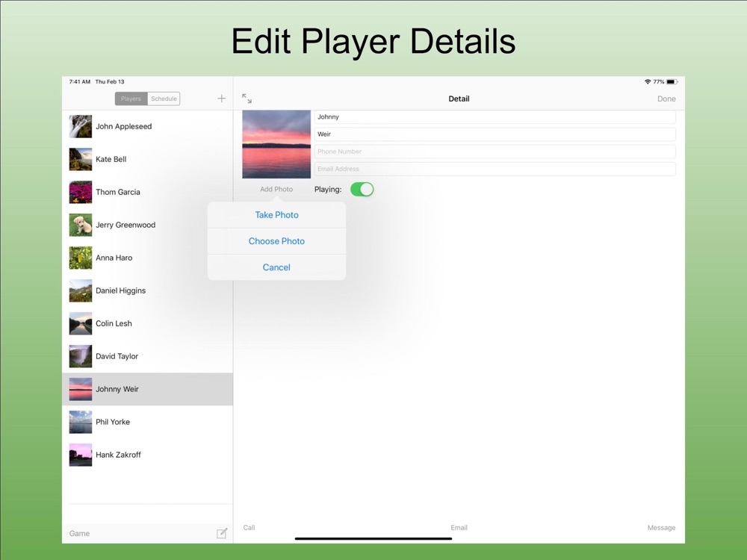
Task: Open the compose icon next to Game
Action: tap(222, 533)
